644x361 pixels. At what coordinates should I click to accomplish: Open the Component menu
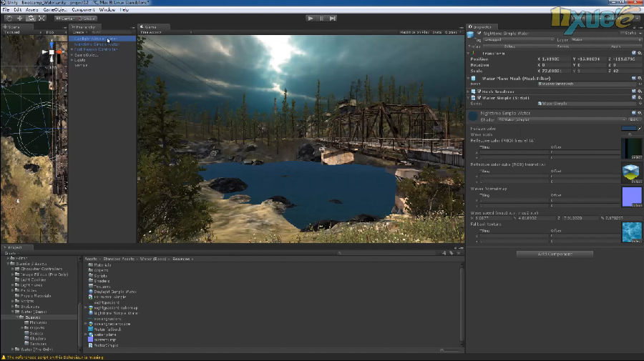click(x=84, y=9)
